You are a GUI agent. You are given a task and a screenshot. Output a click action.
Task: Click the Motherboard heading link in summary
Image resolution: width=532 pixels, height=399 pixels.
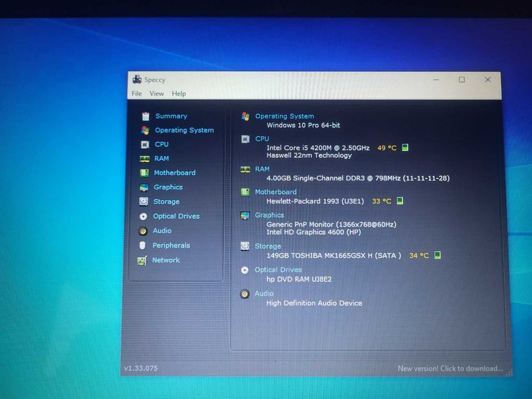(x=276, y=192)
